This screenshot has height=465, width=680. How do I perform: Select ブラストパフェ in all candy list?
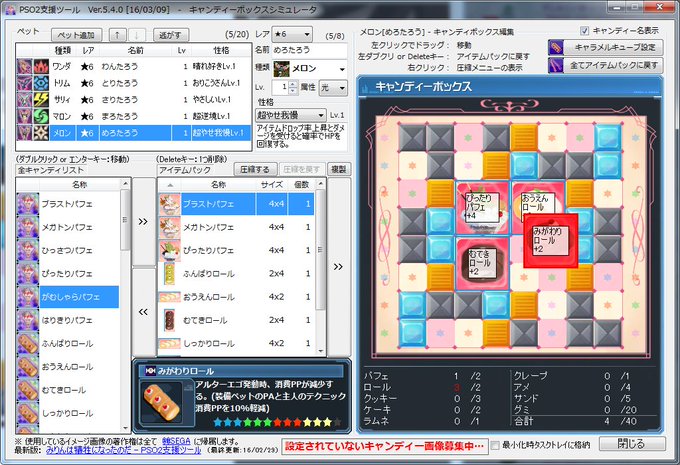(x=67, y=204)
